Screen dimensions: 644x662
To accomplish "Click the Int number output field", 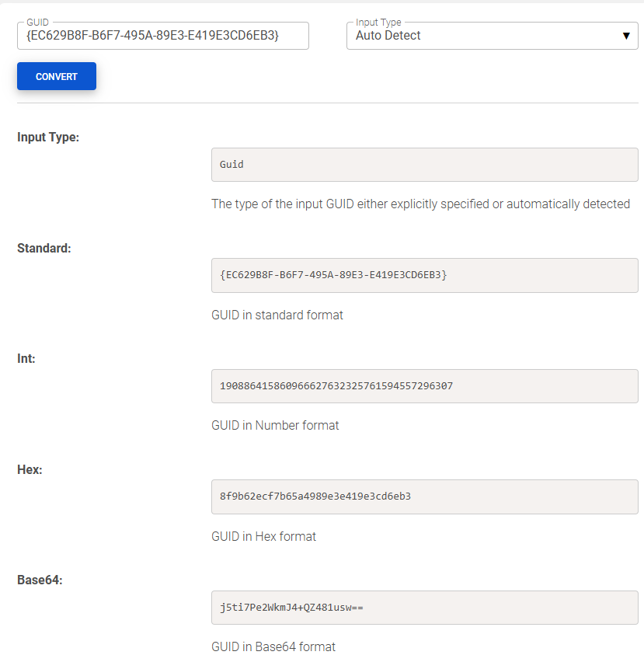I will [424, 386].
